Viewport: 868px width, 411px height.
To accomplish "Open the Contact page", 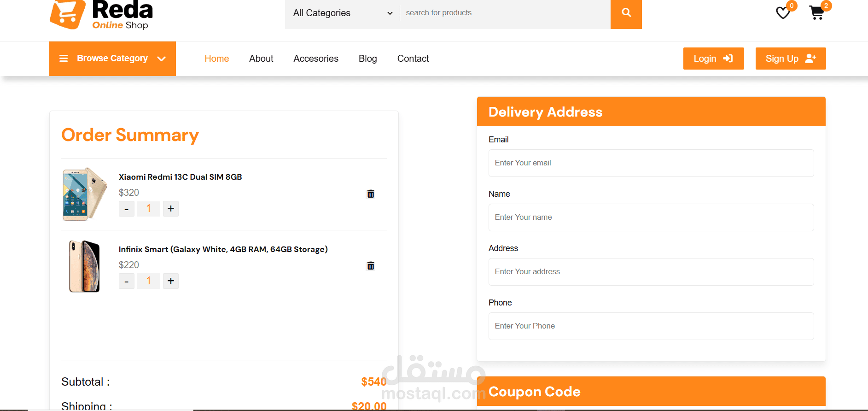I will tap(413, 59).
